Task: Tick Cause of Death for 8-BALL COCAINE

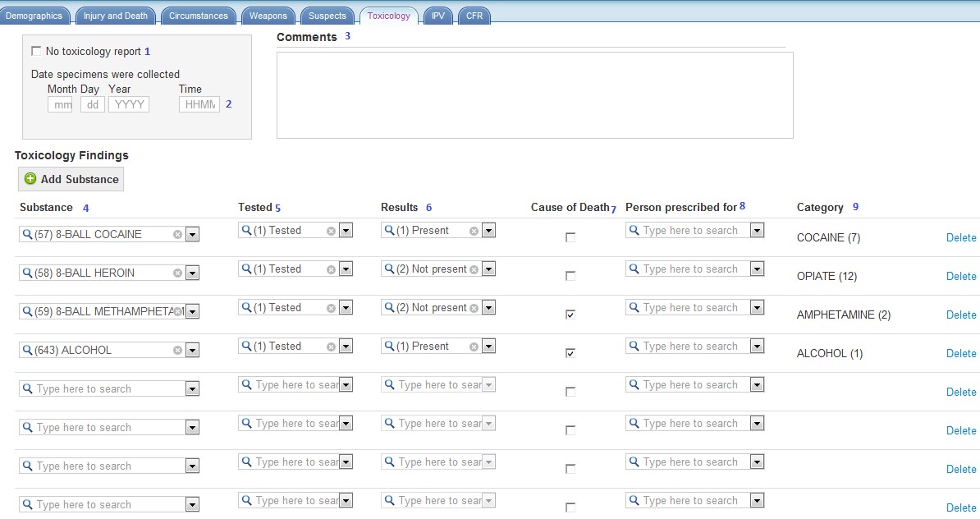Action: 570,237
